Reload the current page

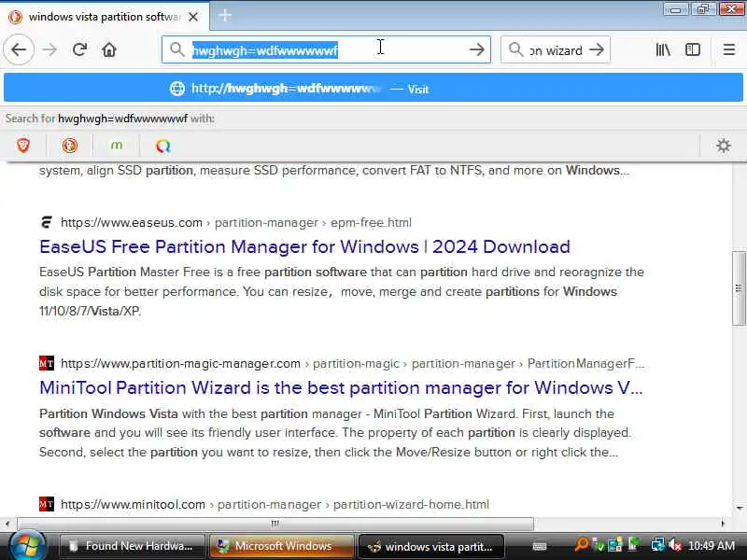[79, 49]
